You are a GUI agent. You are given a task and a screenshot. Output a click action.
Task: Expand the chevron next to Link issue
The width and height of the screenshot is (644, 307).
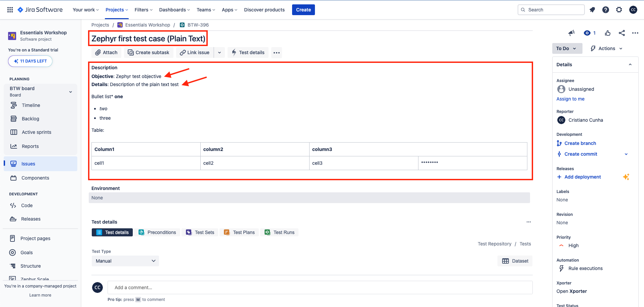pos(219,52)
